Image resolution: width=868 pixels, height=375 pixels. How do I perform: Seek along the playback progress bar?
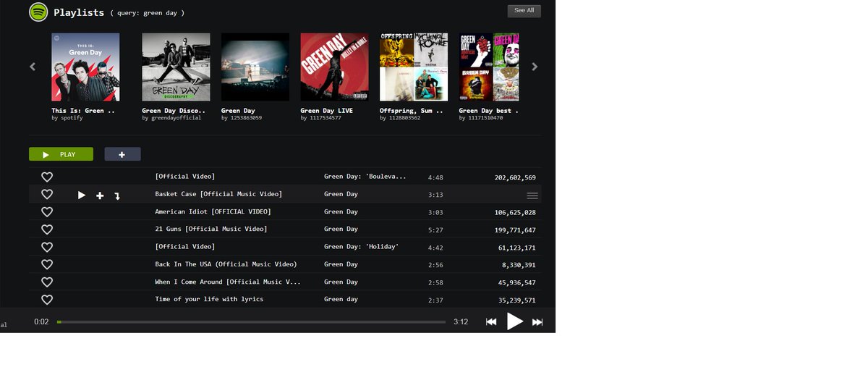[x=251, y=322]
